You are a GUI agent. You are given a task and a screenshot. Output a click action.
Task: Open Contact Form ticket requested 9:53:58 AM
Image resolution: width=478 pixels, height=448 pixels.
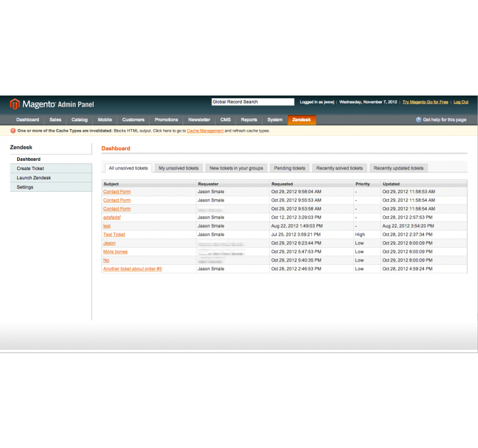point(117,209)
